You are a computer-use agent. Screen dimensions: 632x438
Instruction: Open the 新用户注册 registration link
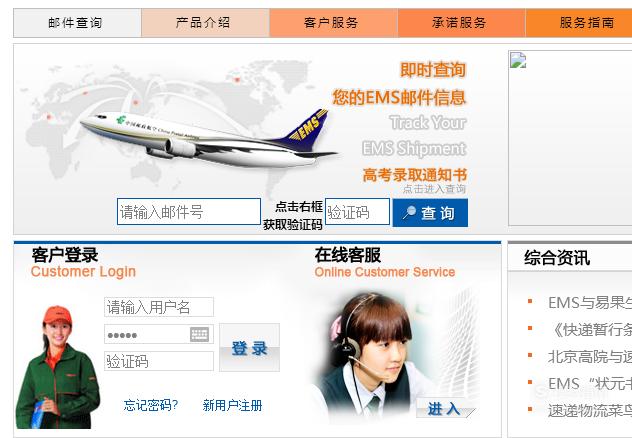click(x=233, y=405)
